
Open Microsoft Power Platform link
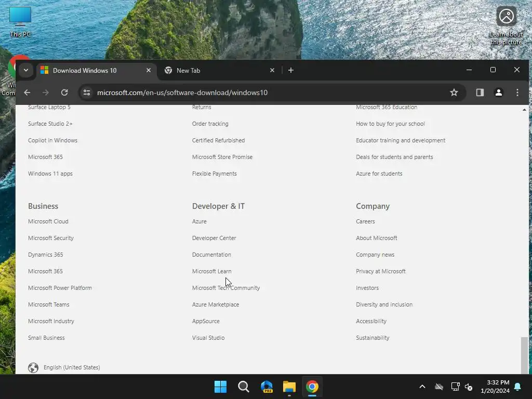[x=60, y=288]
